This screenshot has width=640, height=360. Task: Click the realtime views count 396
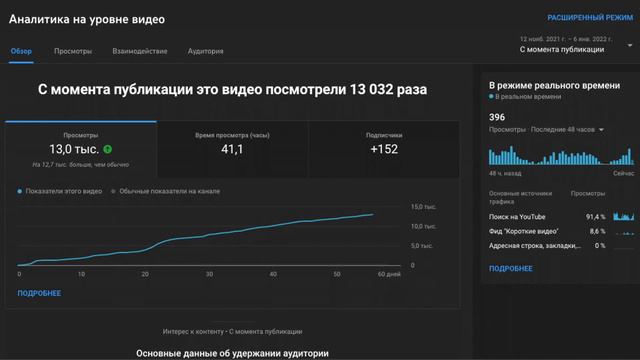pos(497,117)
